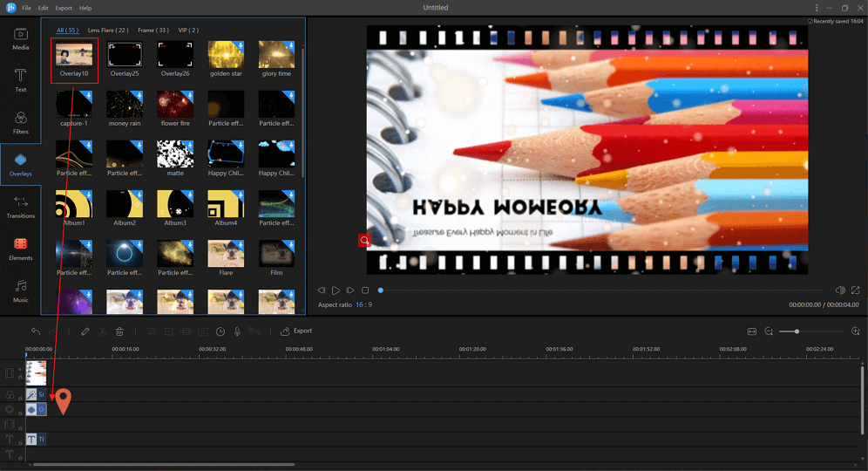Open the Elements panel in sidebar

pyautogui.click(x=20, y=249)
